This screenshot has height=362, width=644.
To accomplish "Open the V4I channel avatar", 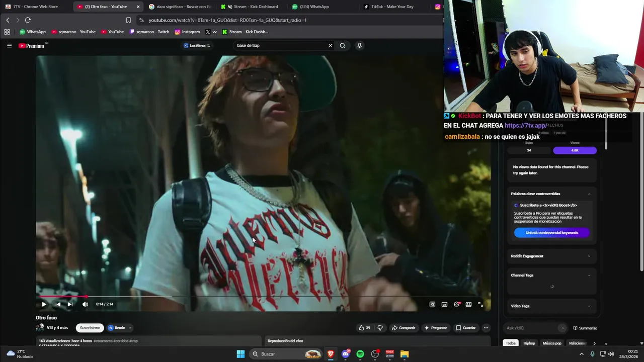I will 40,327.
